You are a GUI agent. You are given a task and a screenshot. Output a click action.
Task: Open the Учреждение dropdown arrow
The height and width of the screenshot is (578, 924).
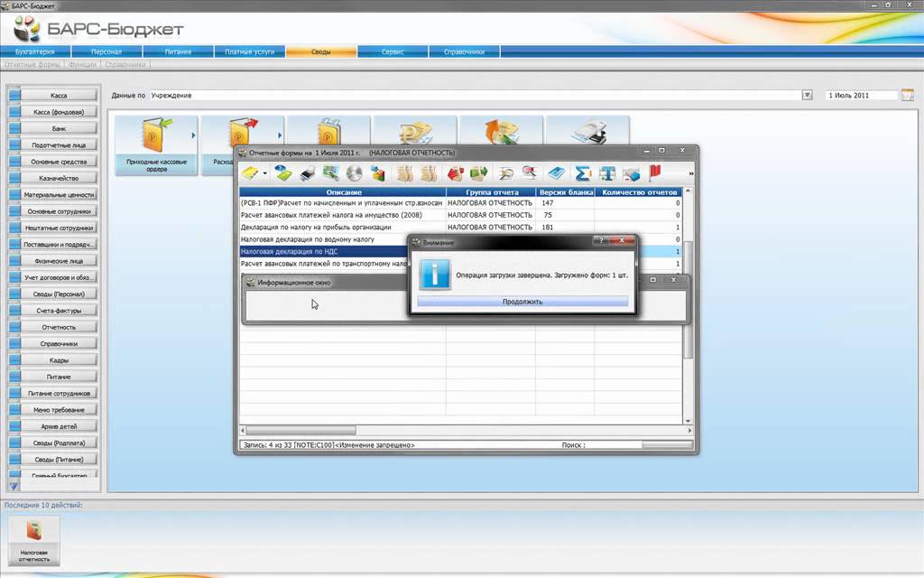point(808,95)
